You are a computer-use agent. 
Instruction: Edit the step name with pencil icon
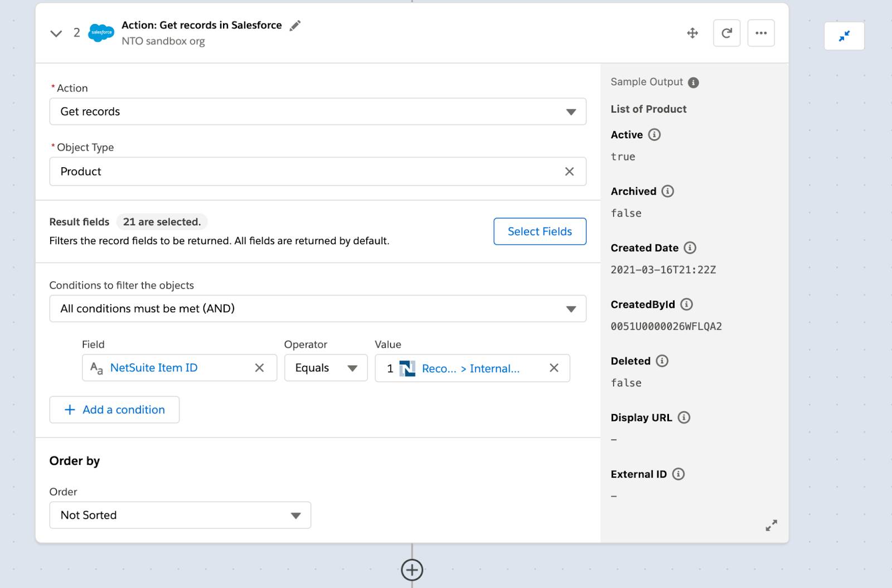click(295, 26)
